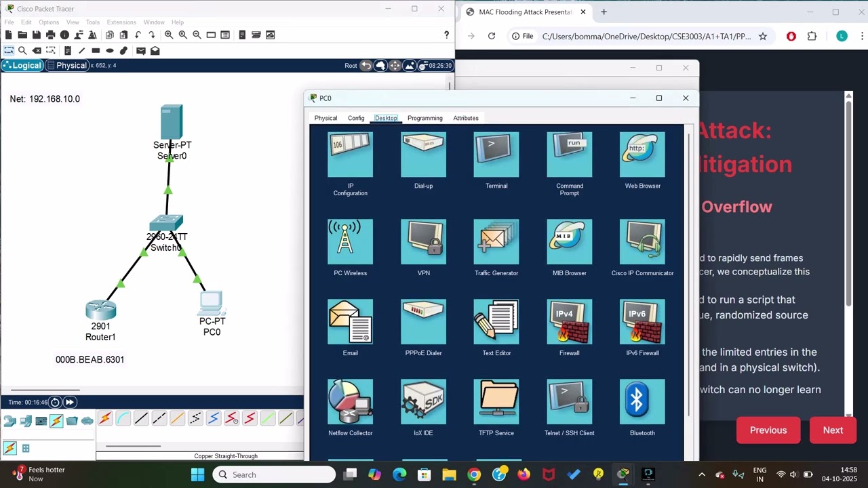Click the Place Note tool icon
This screenshot has height=488, width=868.
pos(67,50)
